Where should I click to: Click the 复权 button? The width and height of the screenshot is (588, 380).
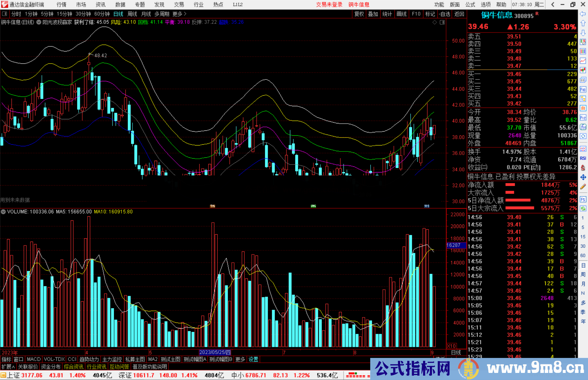359,14
